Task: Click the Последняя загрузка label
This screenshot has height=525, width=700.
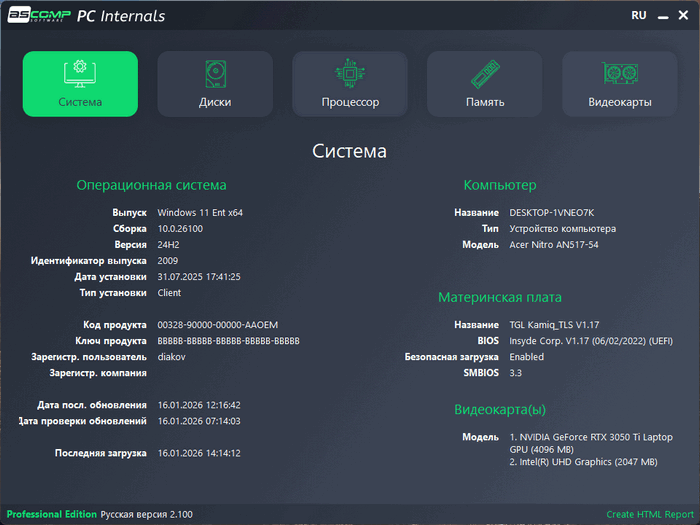Action: pyautogui.click(x=100, y=453)
